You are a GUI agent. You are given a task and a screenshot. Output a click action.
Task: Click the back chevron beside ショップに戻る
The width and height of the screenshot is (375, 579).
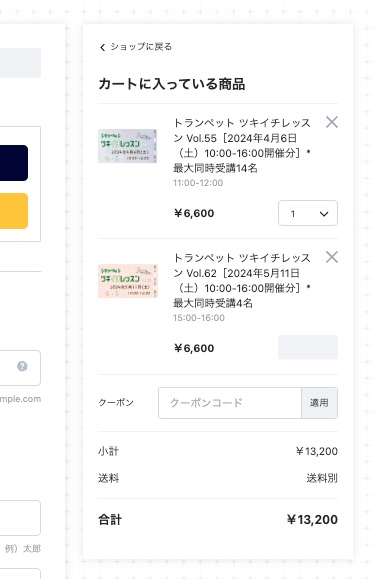pos(102,47)
